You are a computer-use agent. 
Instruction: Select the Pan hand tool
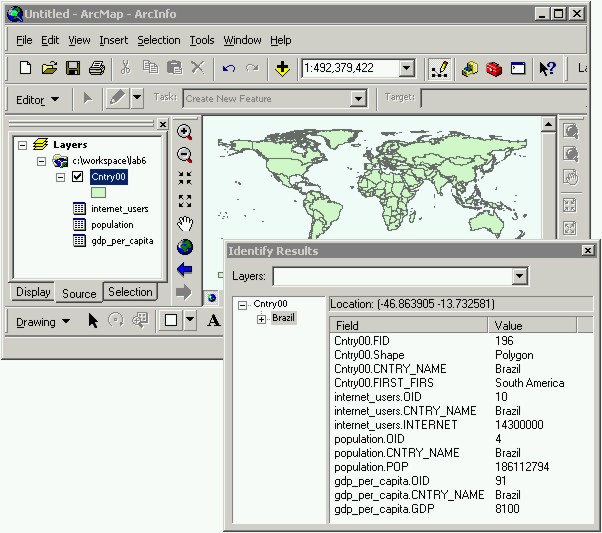(x=184, y=224)
